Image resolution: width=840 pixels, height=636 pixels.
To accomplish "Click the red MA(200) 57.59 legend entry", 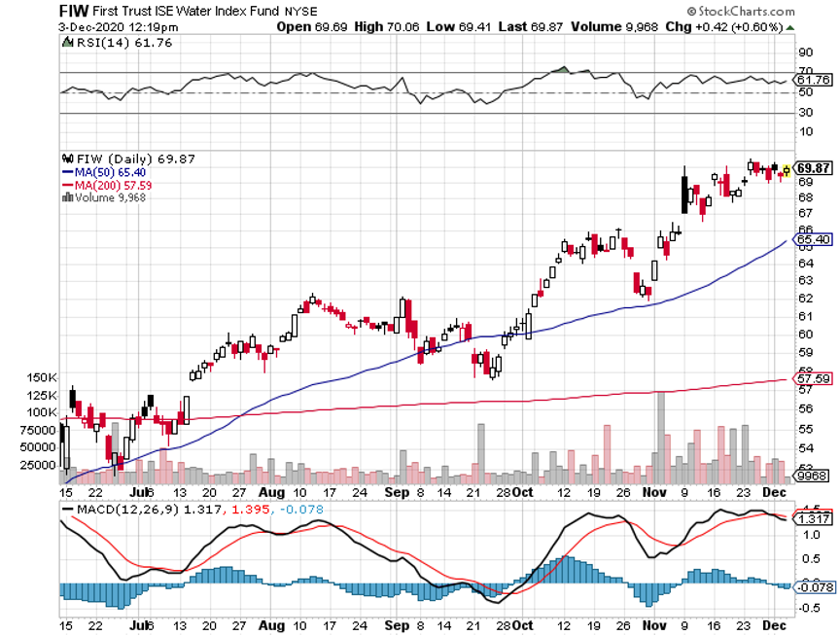I will [107, 186].
